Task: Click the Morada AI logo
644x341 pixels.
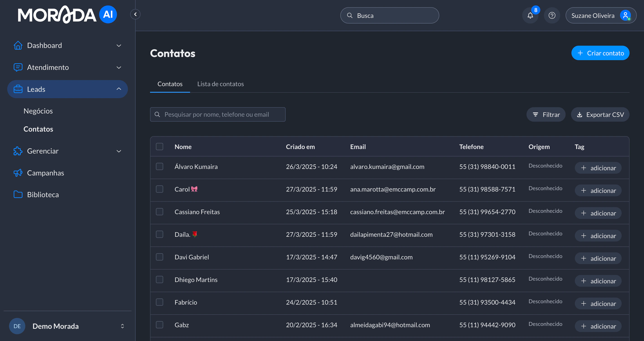Action: click(67, 14)
